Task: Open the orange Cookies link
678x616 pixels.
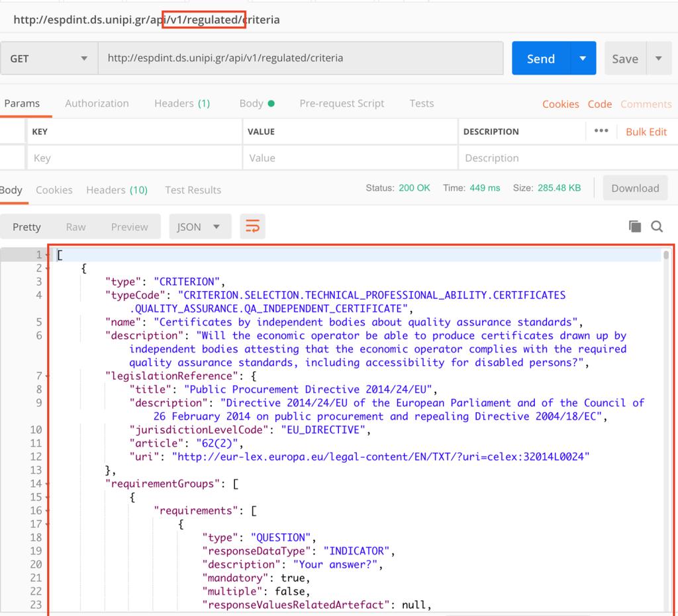Action: (560, 104)
